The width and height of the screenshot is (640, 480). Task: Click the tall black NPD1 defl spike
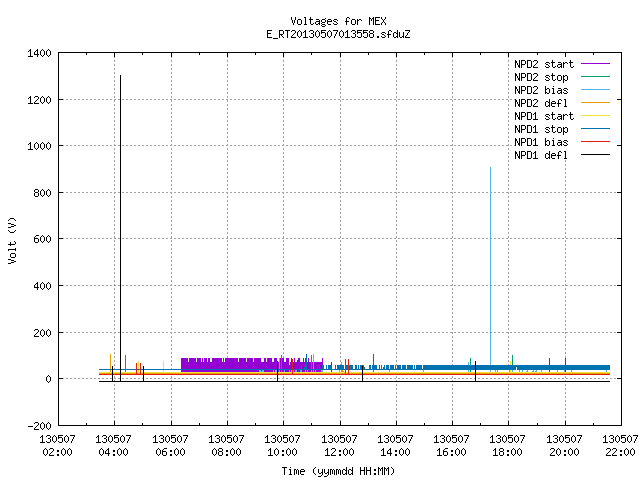coord(120,229)
